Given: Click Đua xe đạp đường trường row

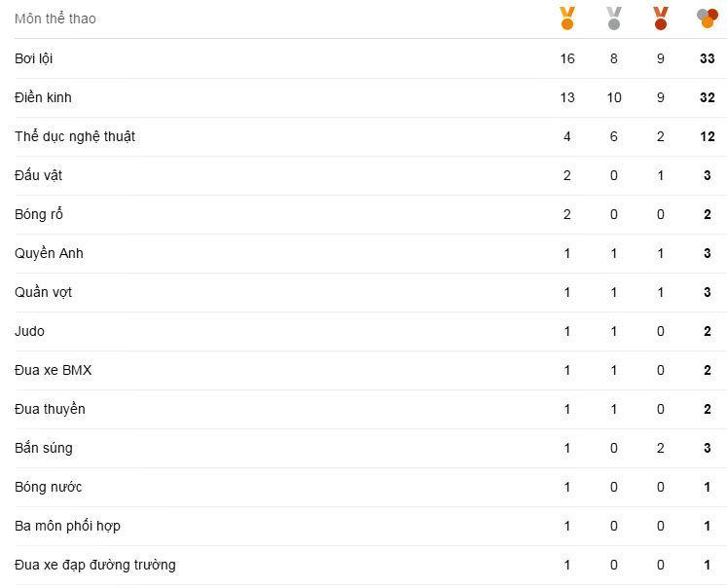Looking at the screenshot, I should (x=95, y=565).
